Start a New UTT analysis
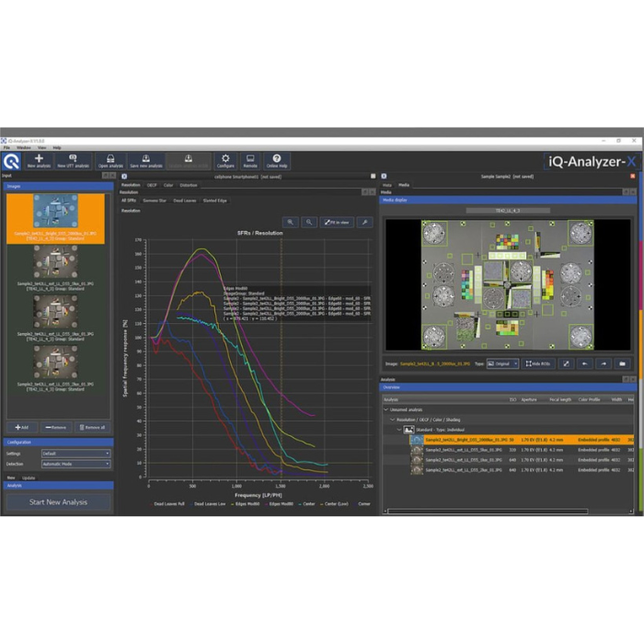The height and width of the screenshot is (644, 644). click(x=73, y=161)
